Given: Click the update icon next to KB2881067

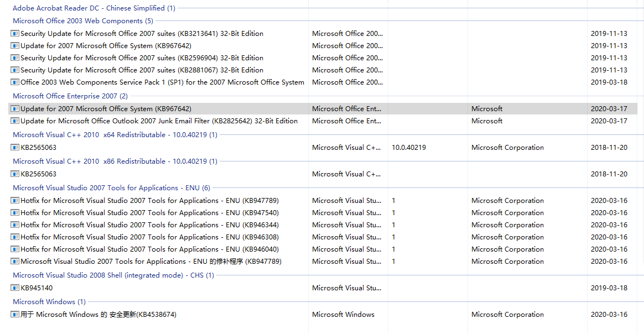Looking at the screenshot, I should coord(15,70).
